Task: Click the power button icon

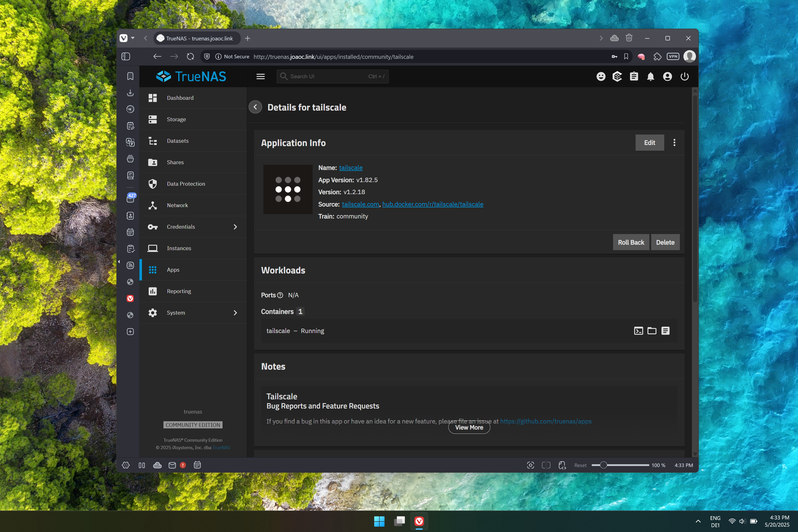Action: tap(684, 77)
